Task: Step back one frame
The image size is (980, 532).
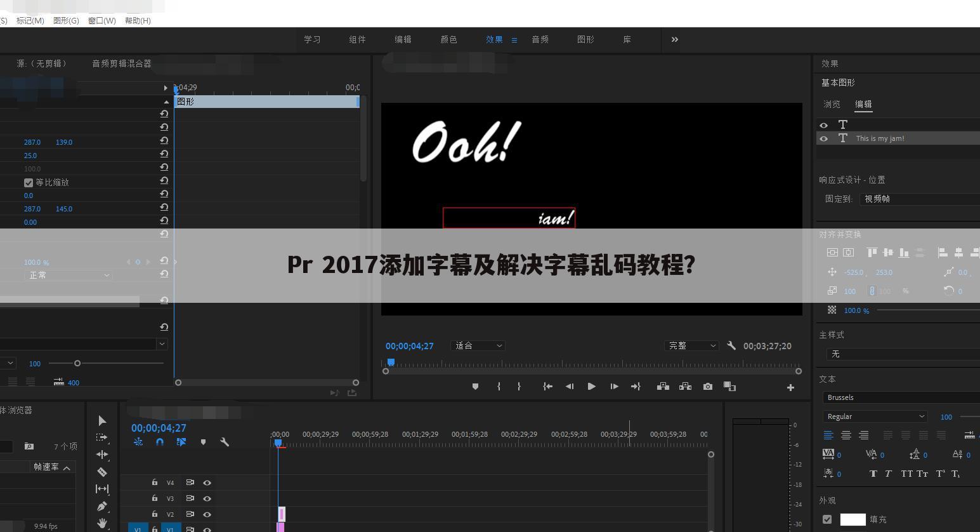Action: (x=570, y=387)
